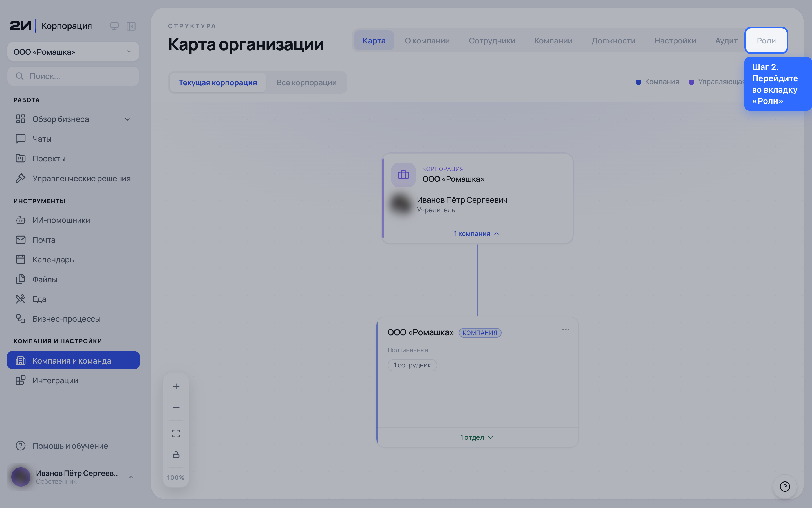
Task: Open Помощь и обучение
Action: [x=73, y=446]
